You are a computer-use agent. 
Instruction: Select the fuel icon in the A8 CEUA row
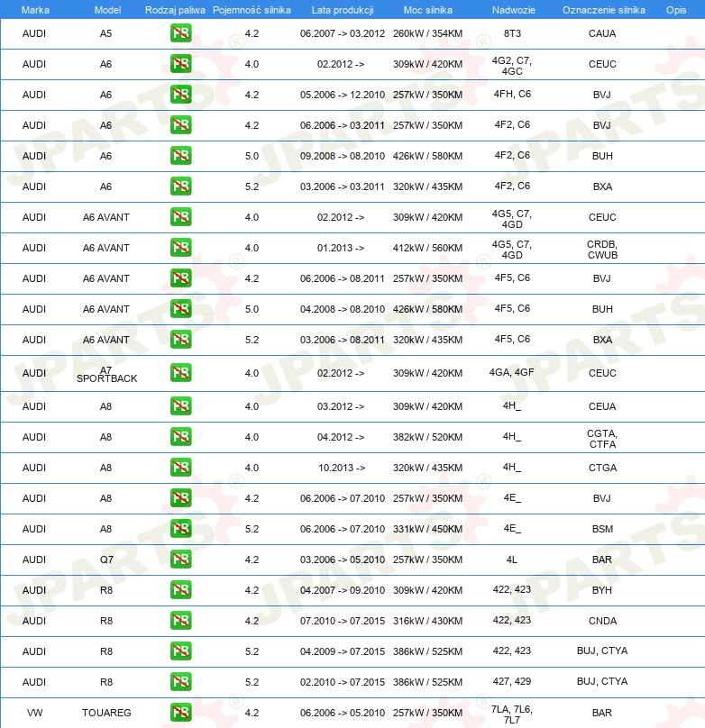[180, 406]
